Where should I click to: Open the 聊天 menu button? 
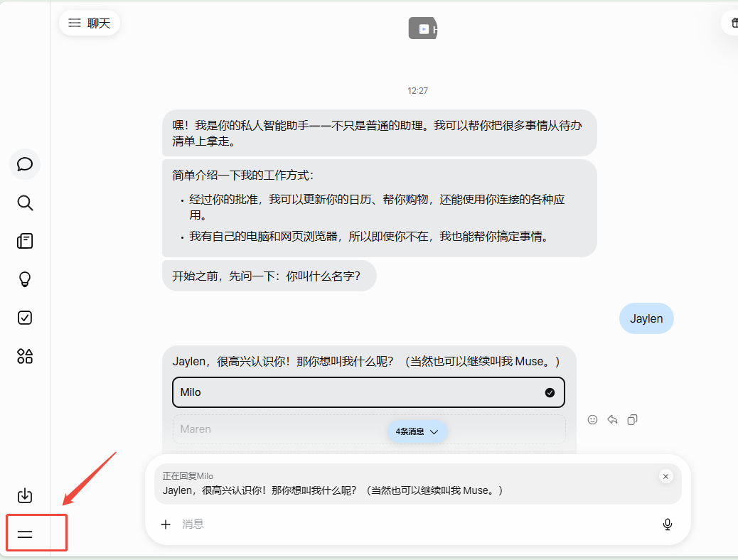90,23
